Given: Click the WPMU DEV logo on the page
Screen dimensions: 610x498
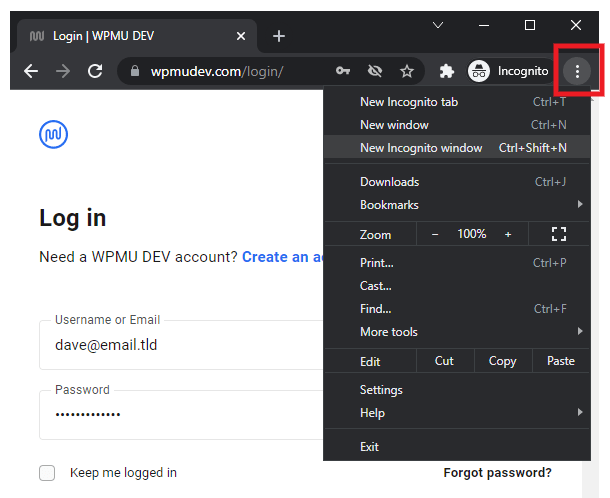Looking at the screenshot, I should click(53, 134).
